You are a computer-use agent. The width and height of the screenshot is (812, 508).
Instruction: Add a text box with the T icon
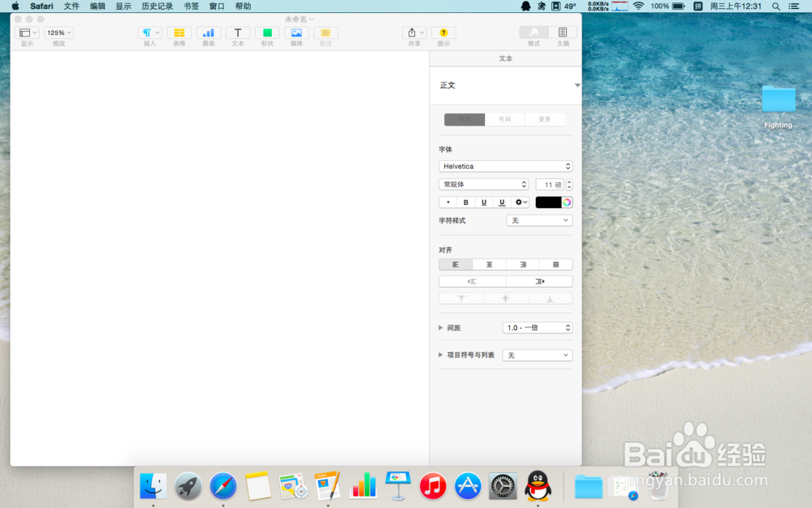click(x=238, y=33)
